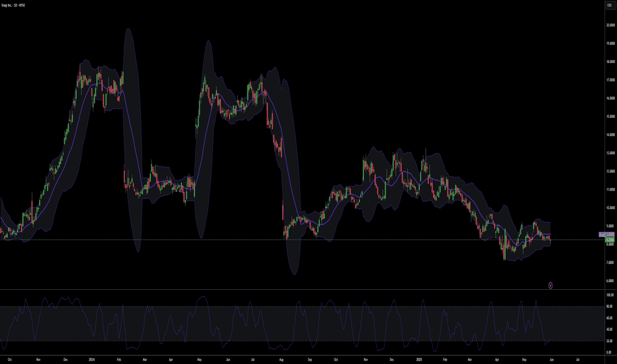Click the 20.0000 price axis label

[x=610, y=25]
